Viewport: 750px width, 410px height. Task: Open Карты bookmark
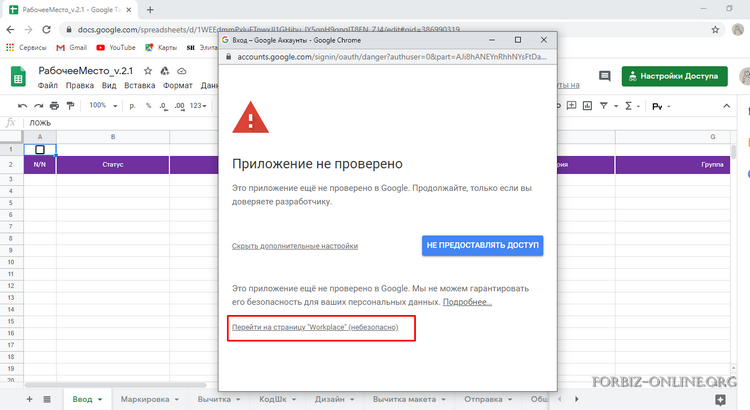tap(161, 47)
